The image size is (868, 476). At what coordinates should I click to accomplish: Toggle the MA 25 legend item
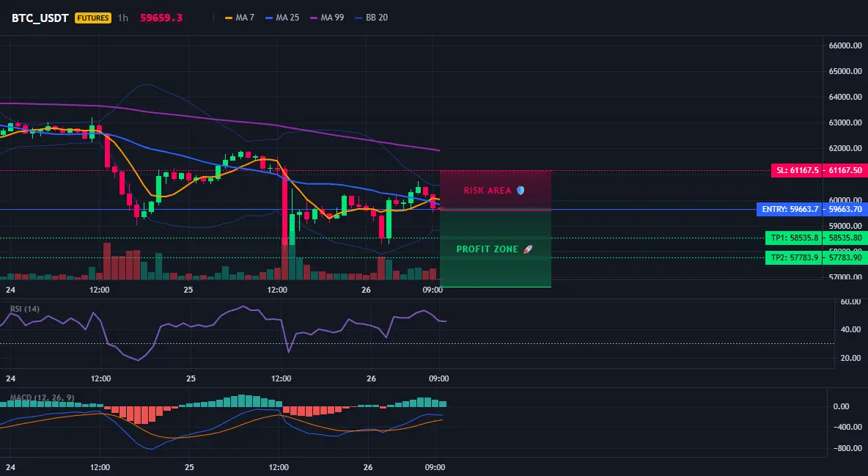(x=282, y=18)
